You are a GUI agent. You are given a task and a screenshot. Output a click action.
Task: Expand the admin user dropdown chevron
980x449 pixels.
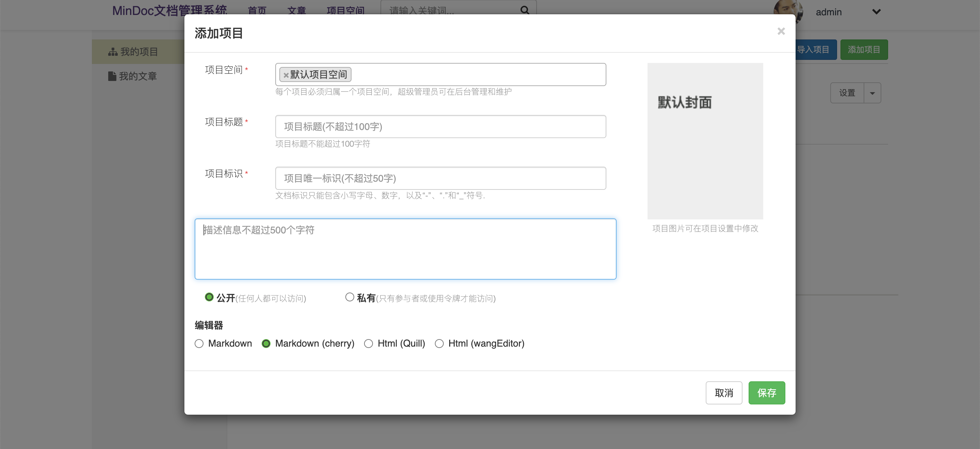(x=876, y=12)
